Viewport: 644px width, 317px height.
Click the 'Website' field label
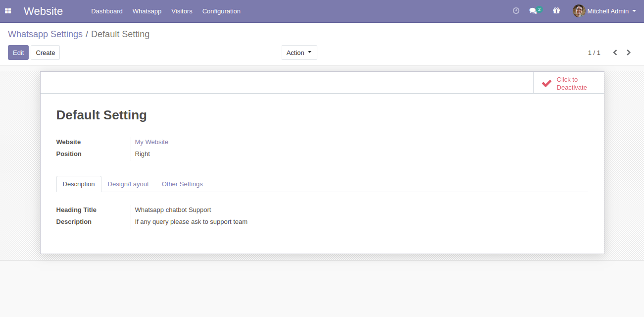pyautogui.click(x=68, y=142)
